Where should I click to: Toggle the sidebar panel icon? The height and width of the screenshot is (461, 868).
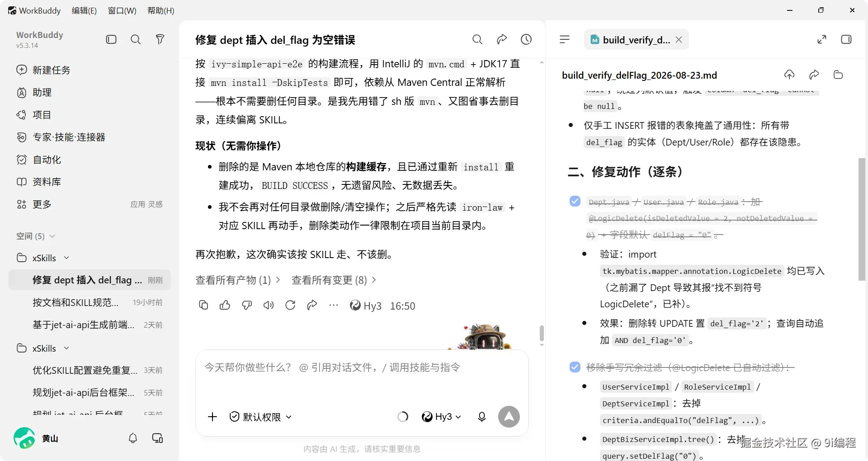(x=111, y=39)
